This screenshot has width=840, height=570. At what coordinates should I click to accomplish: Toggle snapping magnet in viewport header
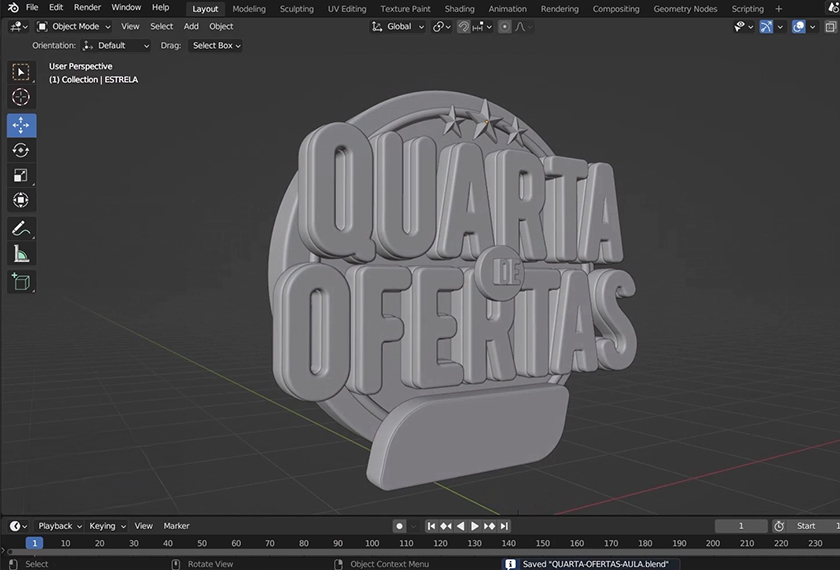pos(464,27)
